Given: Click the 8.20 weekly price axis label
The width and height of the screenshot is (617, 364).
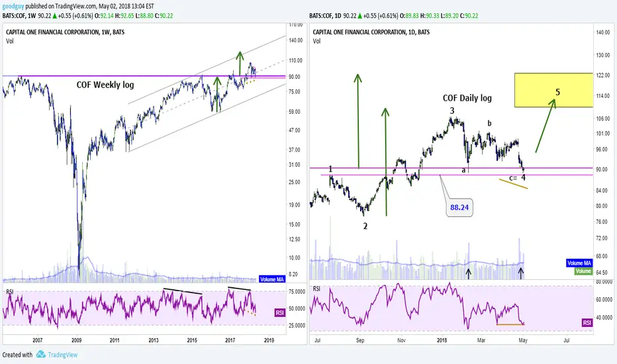Looking at the screenshot, I should click(x=295, y=274).
